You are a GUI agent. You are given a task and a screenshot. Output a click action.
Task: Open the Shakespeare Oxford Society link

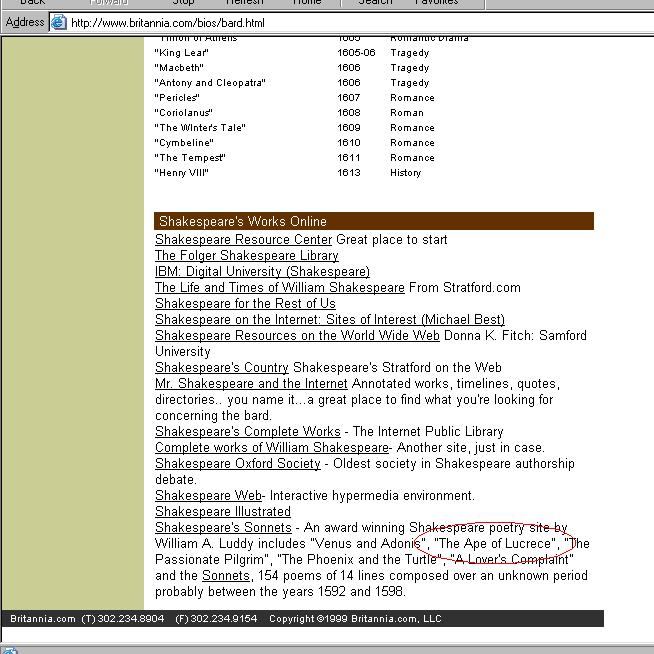point(238,463)
